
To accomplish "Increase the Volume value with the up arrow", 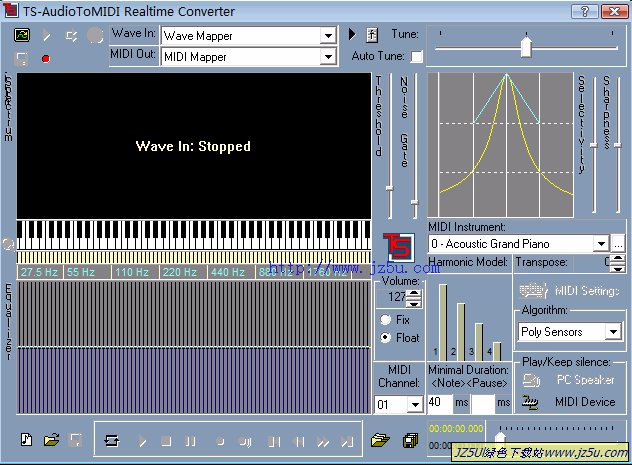I will (x=414, y=293).
